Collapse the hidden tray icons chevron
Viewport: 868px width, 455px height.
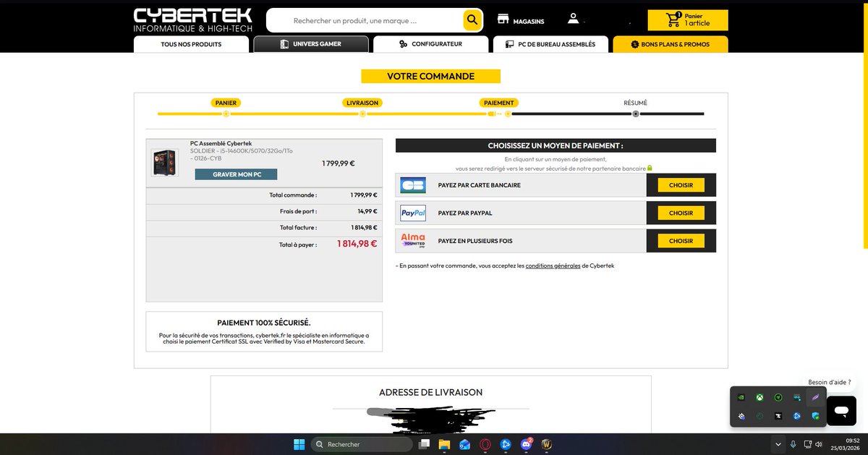[x=778, y=443]
